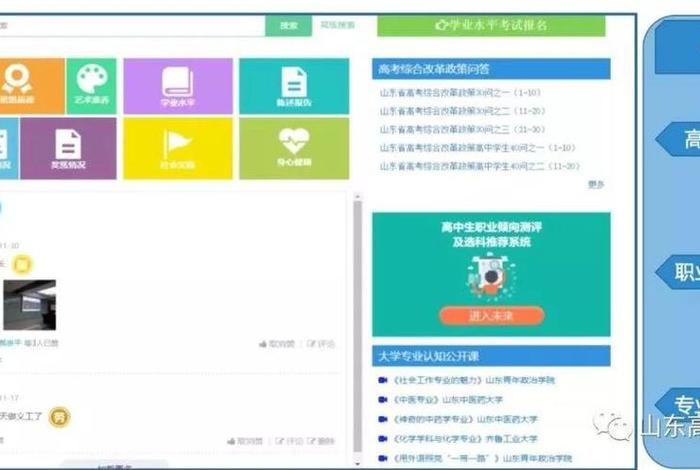Click the 大学专业认知公开课 header
This screenshot has width=700, height=470.
point(491,356)
